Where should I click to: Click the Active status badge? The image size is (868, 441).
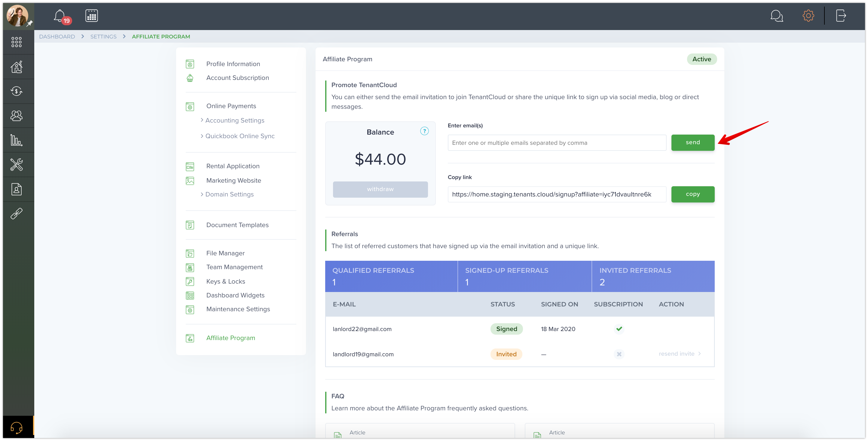click(701, 59)
